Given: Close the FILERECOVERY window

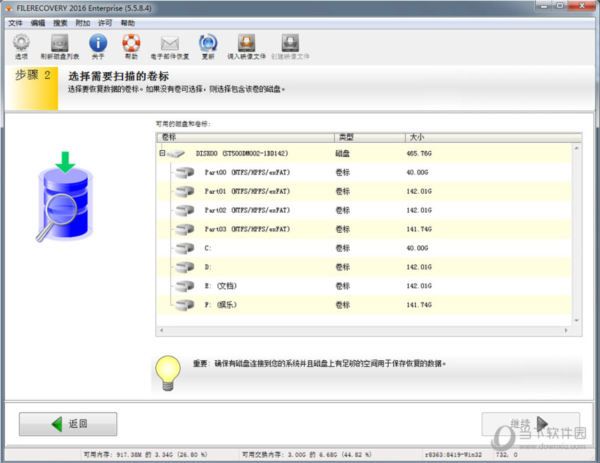Looking at the screenshot, I should (x=581, y=6).
